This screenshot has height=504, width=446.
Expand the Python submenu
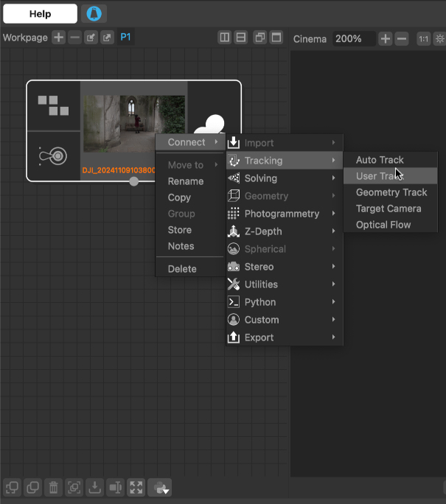click(285, 302)
